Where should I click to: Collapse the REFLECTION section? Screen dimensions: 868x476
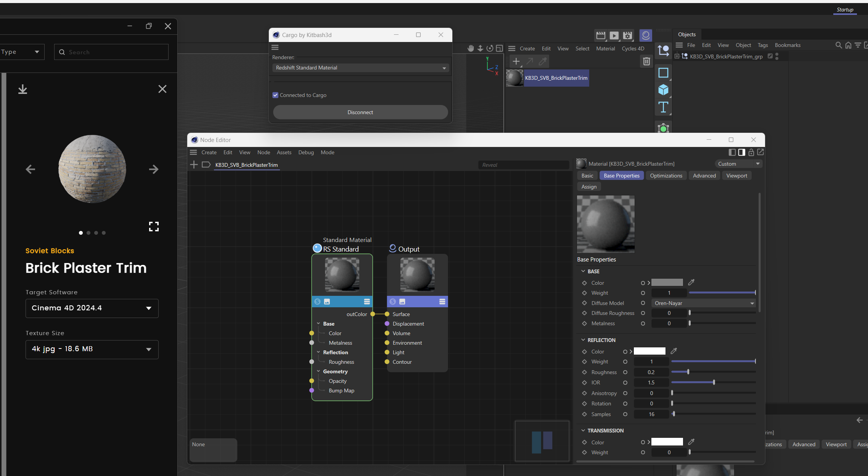(x=583, y=340)
